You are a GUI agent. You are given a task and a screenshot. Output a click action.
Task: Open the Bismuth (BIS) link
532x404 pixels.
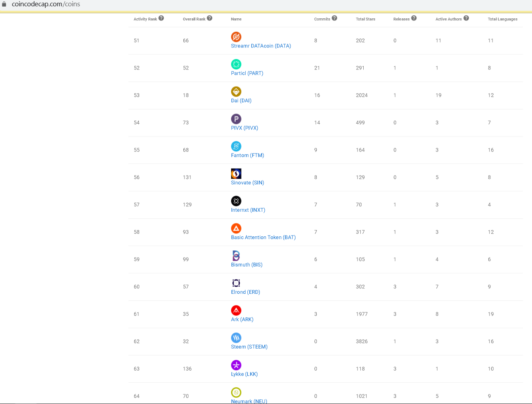point(247,265)
